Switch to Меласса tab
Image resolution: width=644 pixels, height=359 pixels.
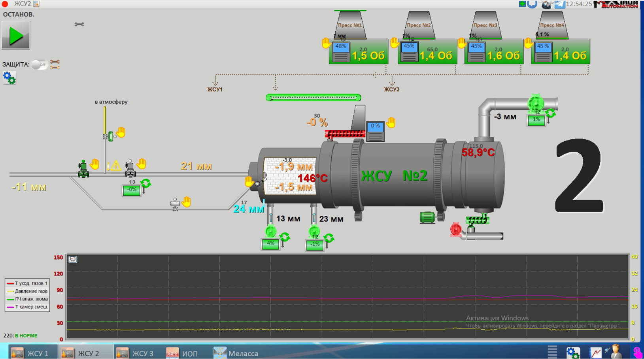coord(236,353)
